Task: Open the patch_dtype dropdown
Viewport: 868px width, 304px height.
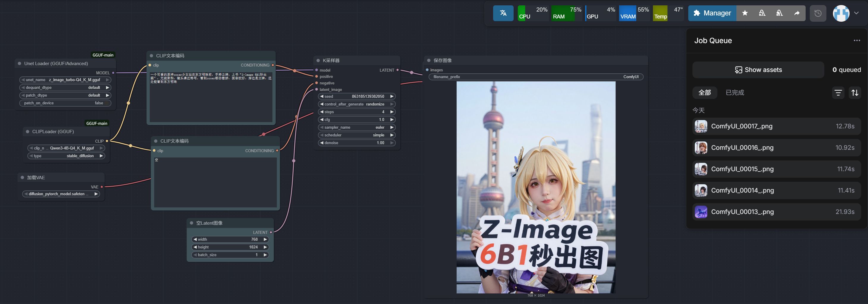Action: tap(65, 95)
